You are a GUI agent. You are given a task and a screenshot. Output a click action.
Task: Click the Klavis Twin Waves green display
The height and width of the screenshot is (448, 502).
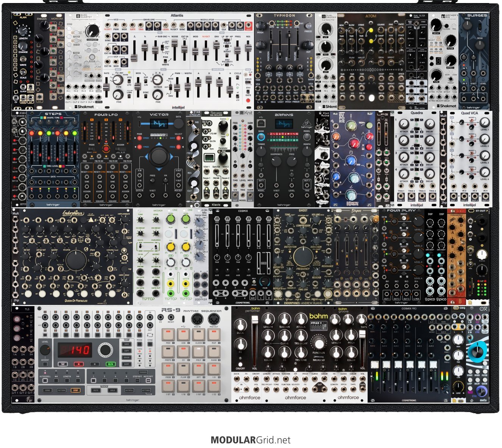click(x=209, y=157)
